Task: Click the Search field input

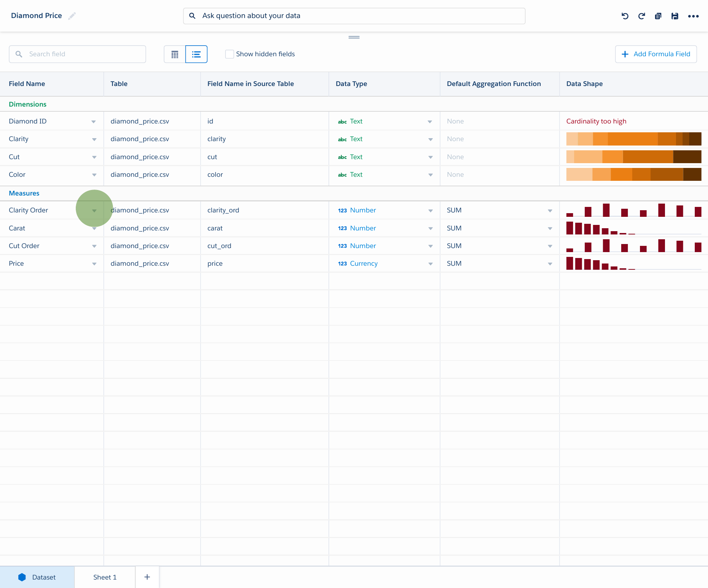Action: click(77, 54)
